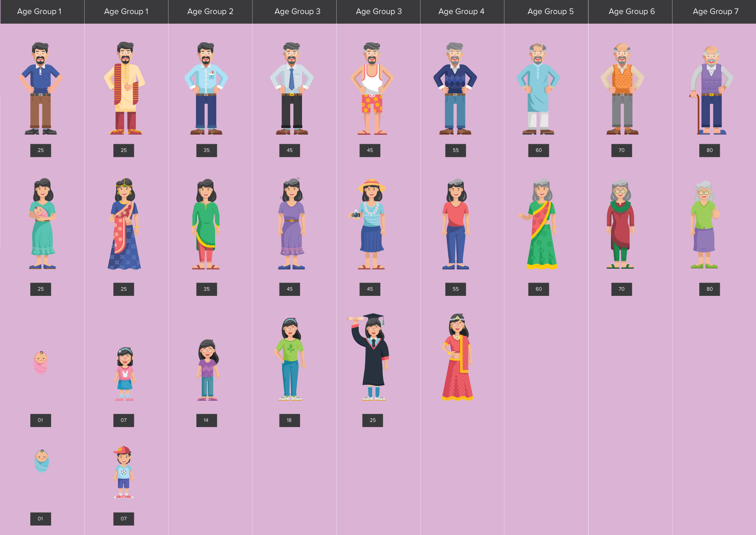The width and height of the screenshot is (756, 535).
Task: Select the bride in red lehenga
Action: [457, 357]
